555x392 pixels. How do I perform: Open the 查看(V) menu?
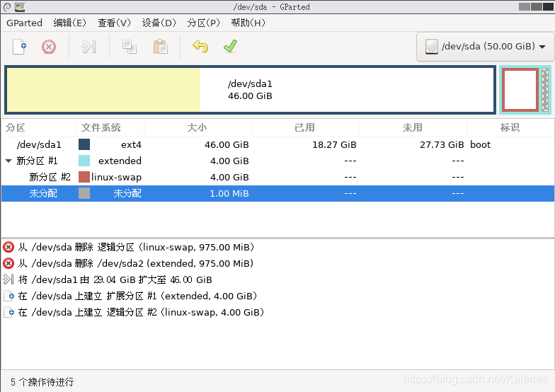point(114,23)
